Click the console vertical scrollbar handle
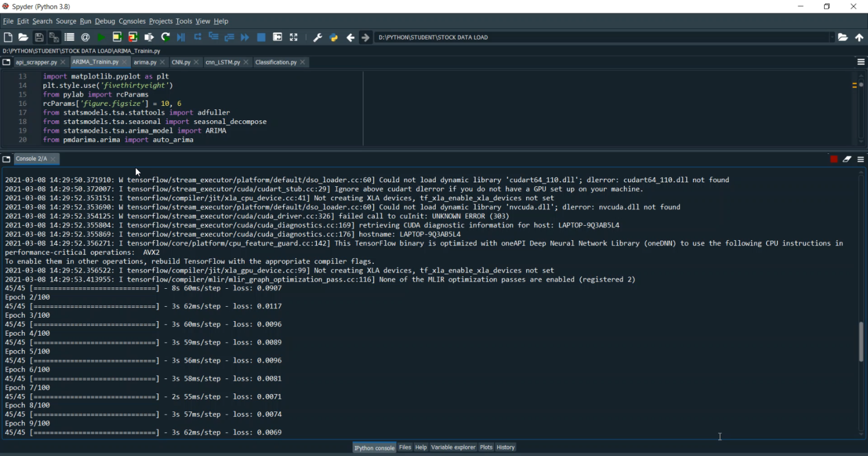The width and height of the screenshot is (868, 456). pyautogui.click(x=861, y=341)
